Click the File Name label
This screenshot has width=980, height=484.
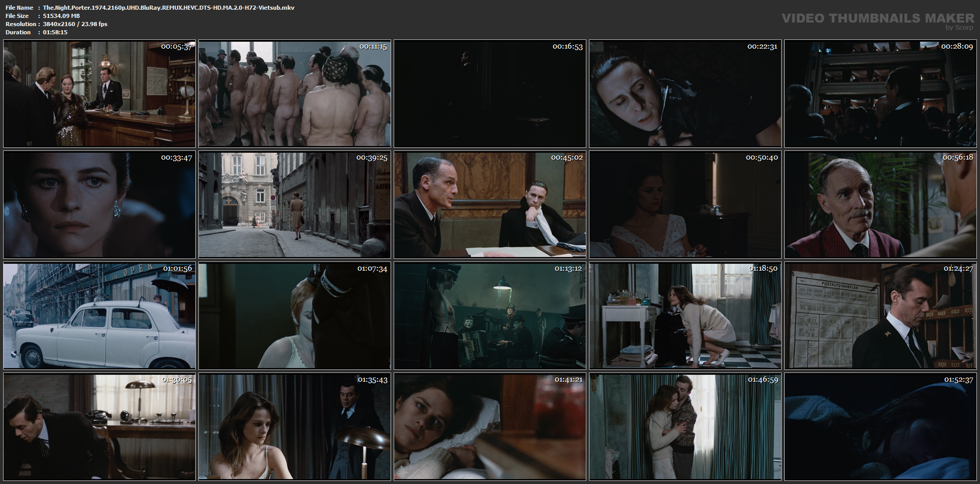coord(19,8)
